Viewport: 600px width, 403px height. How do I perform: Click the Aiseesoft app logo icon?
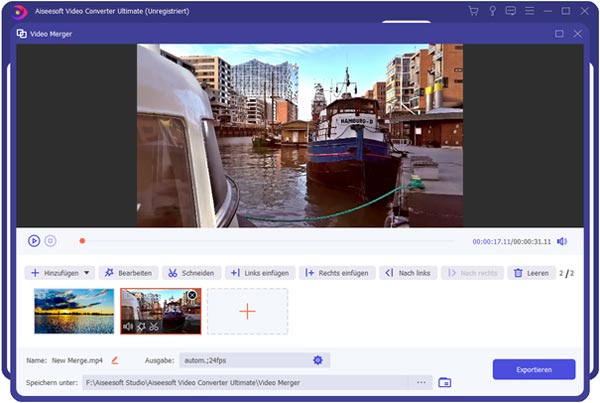click(19, 11)
